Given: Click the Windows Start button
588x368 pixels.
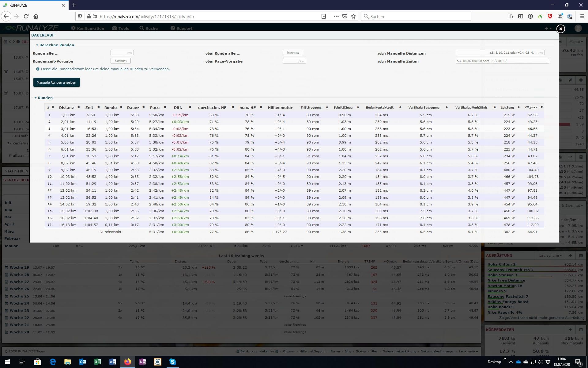Looking at the screenshot, I should [x=7, y=362].
